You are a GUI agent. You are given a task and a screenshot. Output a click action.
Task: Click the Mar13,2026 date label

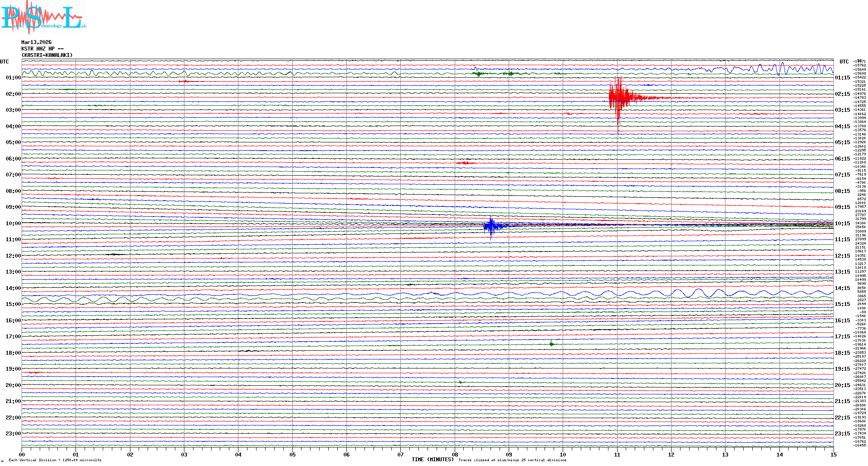tap(36, 42)
